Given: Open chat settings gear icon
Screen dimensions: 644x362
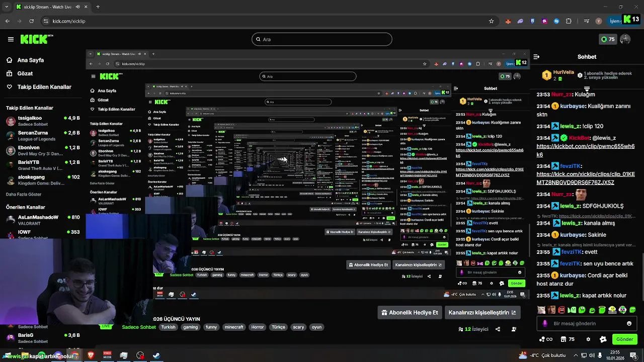Looking at the screenshot, I should point(588,339).
